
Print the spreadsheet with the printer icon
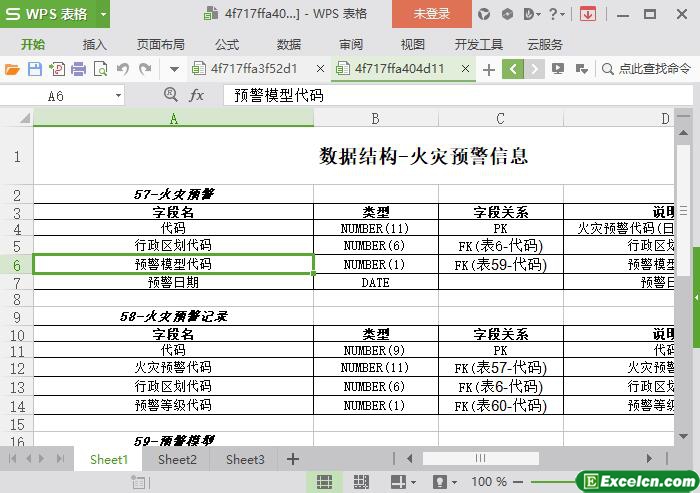pyautogui.click(x=79, y=69)
